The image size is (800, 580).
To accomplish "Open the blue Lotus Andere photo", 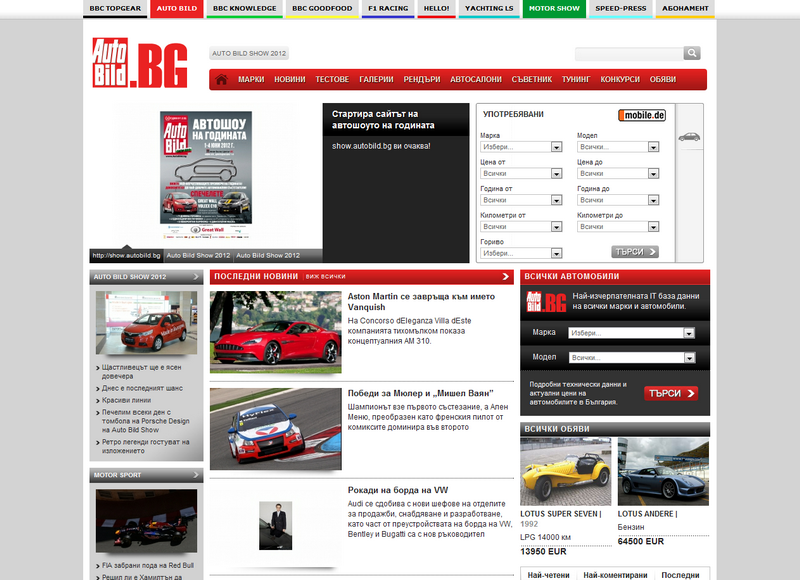I will coord(663,472).
